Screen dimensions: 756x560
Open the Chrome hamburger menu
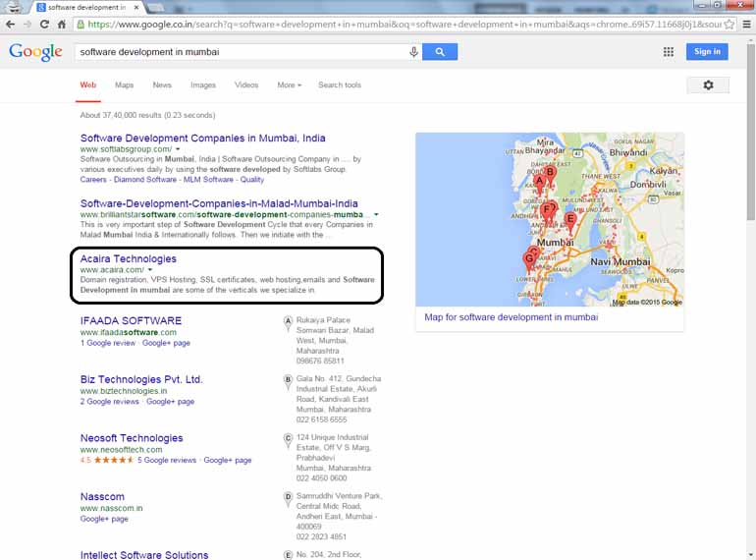746,25
